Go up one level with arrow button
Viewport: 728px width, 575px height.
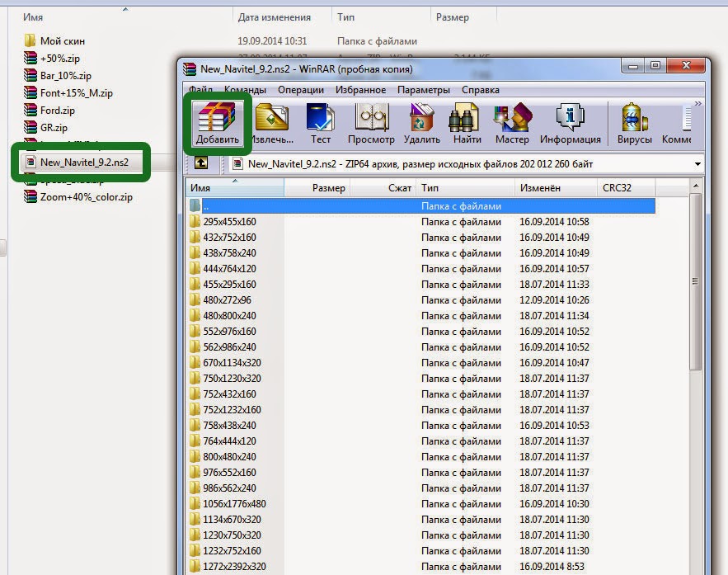(200, 163)
